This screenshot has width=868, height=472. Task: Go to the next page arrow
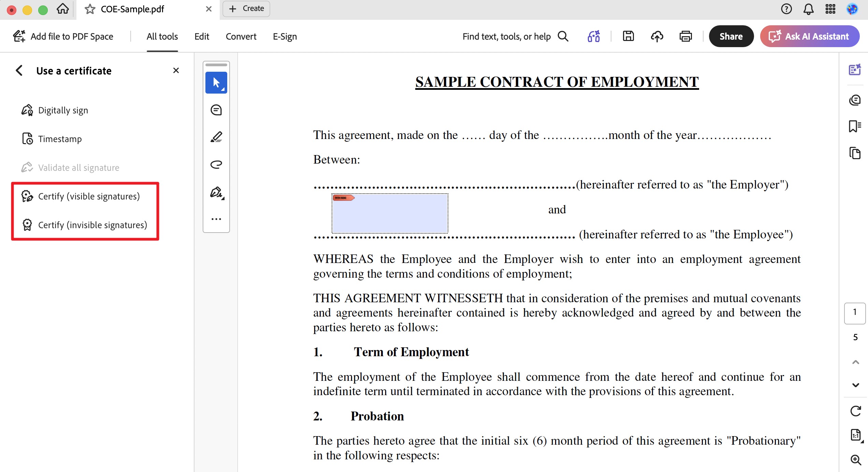(856, 385)
